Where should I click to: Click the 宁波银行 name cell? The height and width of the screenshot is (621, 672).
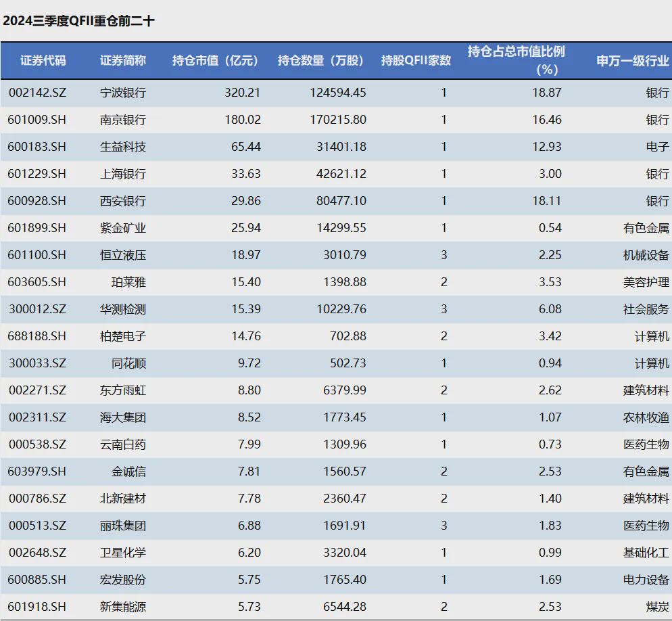point(123,93)
